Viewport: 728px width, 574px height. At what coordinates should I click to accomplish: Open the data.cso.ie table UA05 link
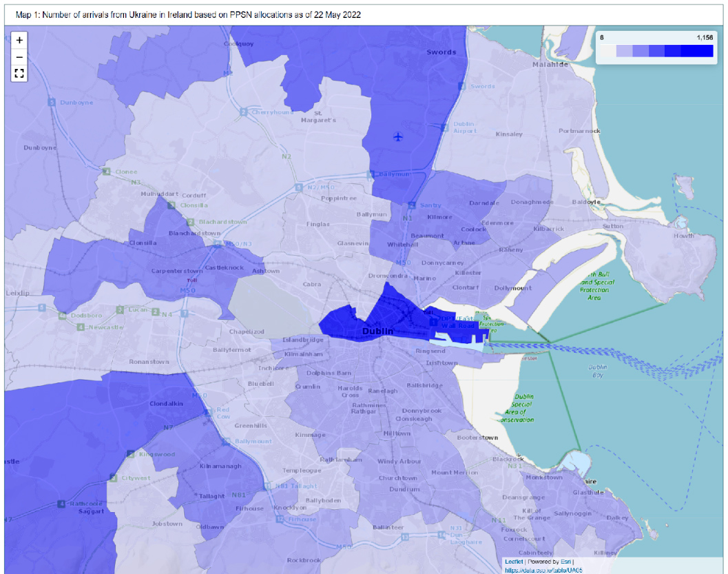point(543,570)
